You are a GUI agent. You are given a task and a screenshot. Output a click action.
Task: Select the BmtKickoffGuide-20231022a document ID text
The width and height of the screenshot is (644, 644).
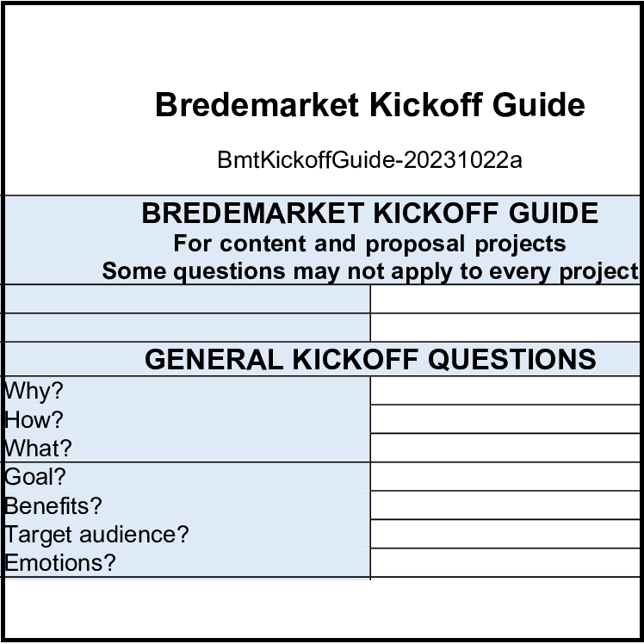(x=369, y=160)
